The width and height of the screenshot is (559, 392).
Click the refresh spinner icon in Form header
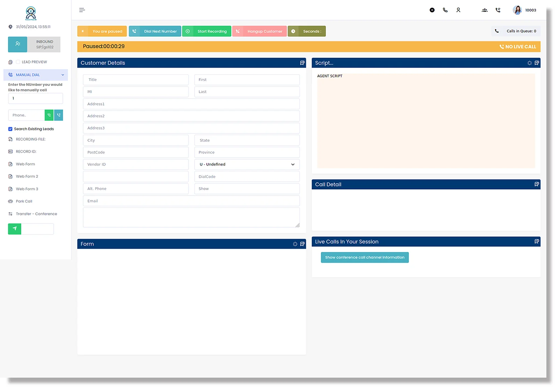coord(295,244)
